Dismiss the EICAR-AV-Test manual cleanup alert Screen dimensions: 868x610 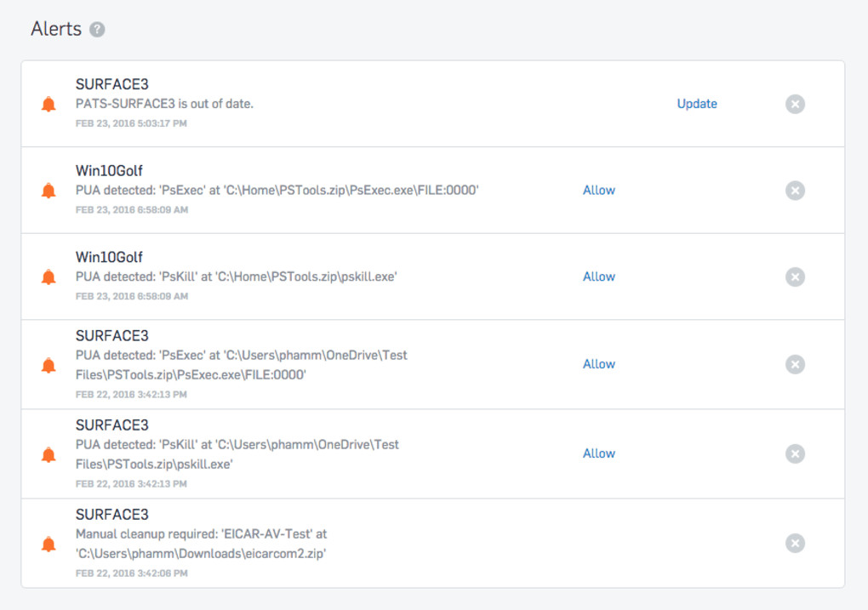795,543
